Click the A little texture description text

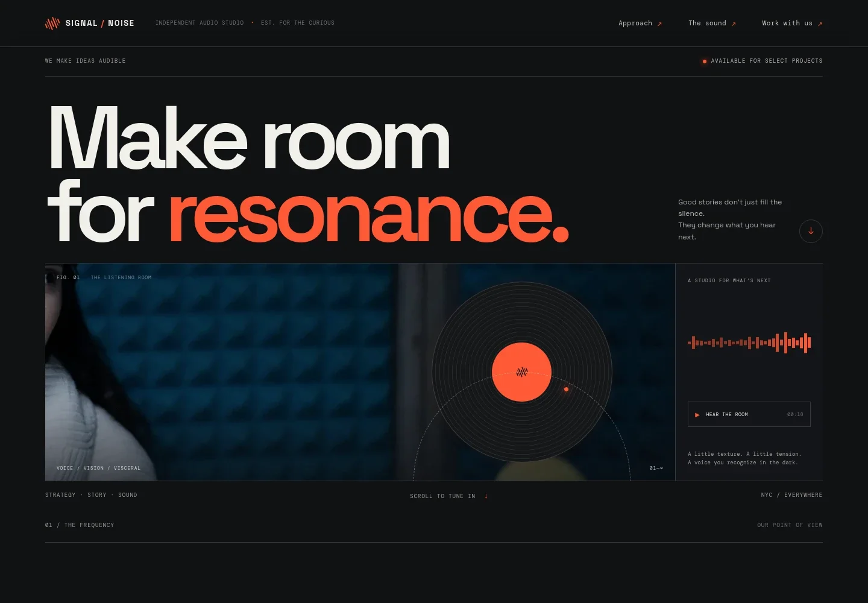744,458
